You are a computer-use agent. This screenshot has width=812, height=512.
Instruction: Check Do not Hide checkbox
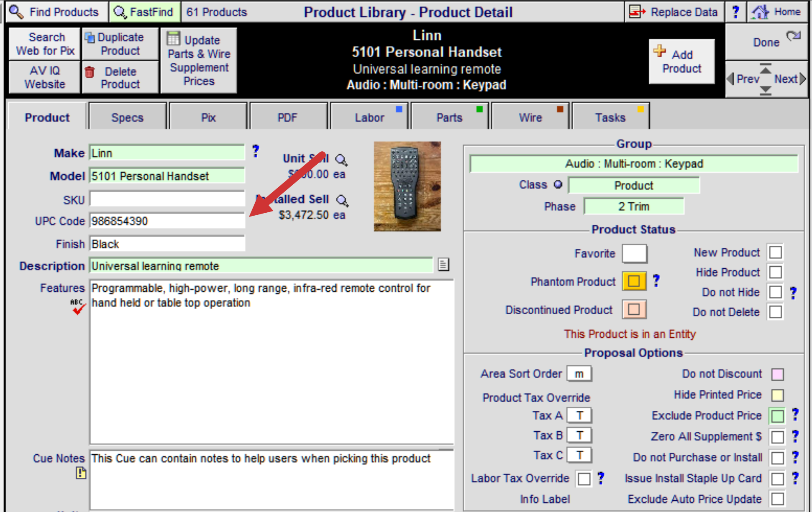pos(775,292)
